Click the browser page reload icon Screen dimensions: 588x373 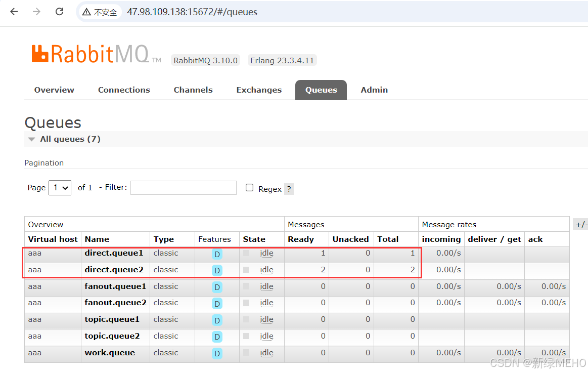pos(59,12)
